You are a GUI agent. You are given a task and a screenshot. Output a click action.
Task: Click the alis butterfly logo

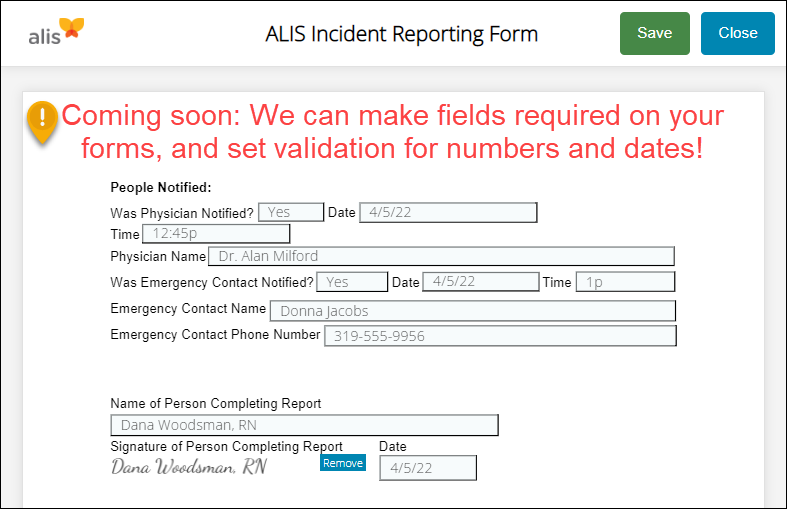tap(56, 32)
